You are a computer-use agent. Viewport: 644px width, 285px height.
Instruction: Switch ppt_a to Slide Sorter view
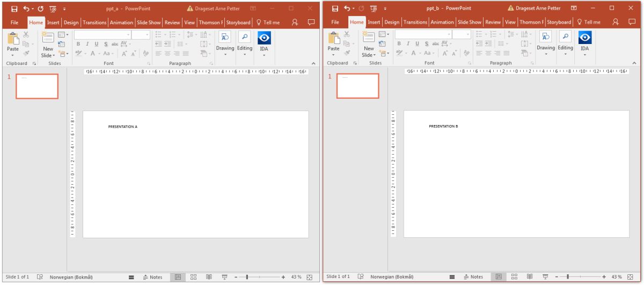click(x=193, y=277)
